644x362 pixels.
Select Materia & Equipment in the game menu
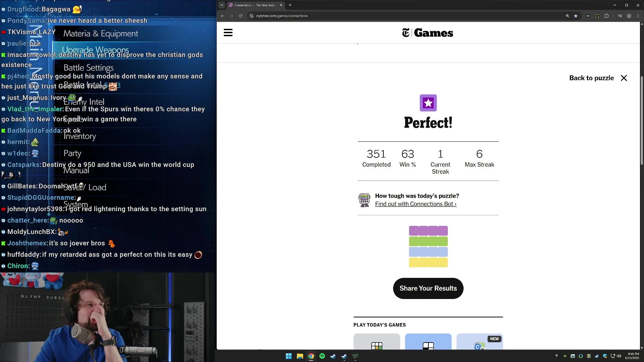point(101,34)
